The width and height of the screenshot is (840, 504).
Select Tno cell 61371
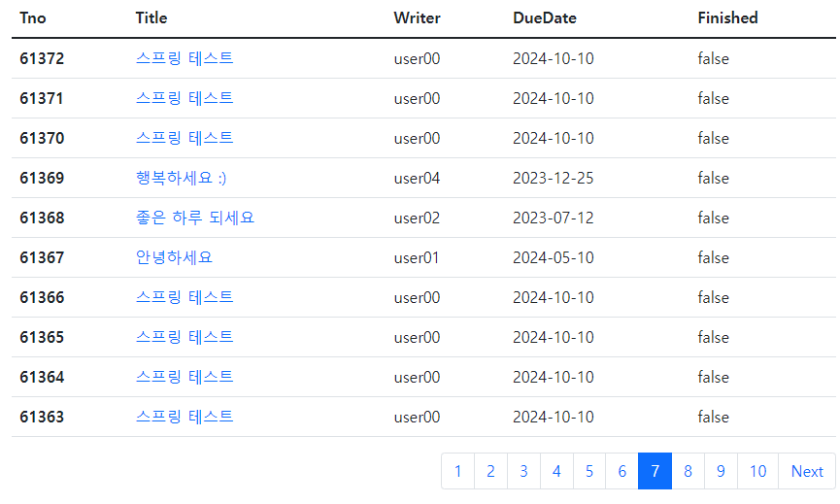click(x=42, y=98)
